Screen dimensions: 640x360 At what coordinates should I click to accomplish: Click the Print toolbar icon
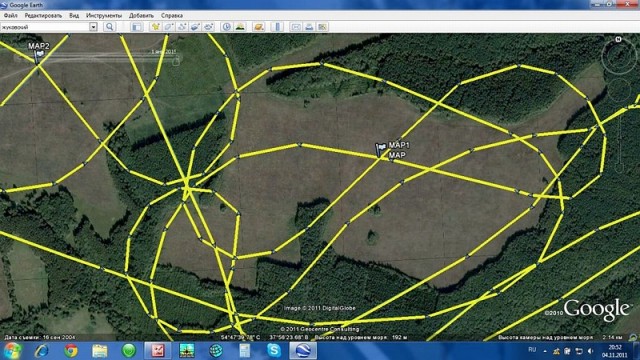pyautogui.click(x=309, y=27)
